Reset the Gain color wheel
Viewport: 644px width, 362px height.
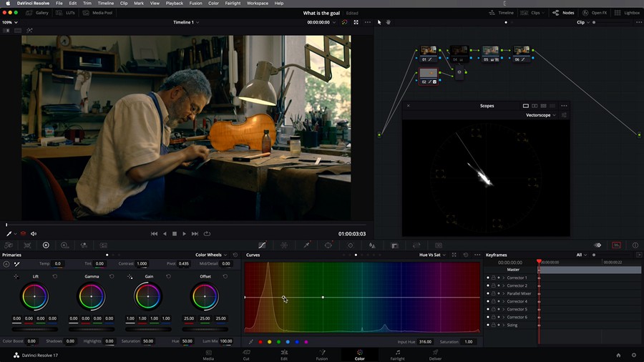(x=168, y=276)
